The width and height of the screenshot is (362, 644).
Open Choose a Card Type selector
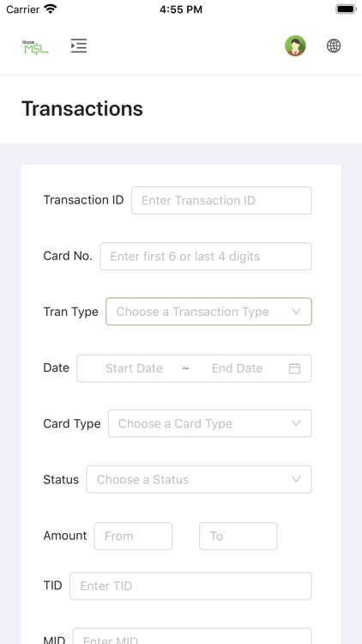[209, 423]
